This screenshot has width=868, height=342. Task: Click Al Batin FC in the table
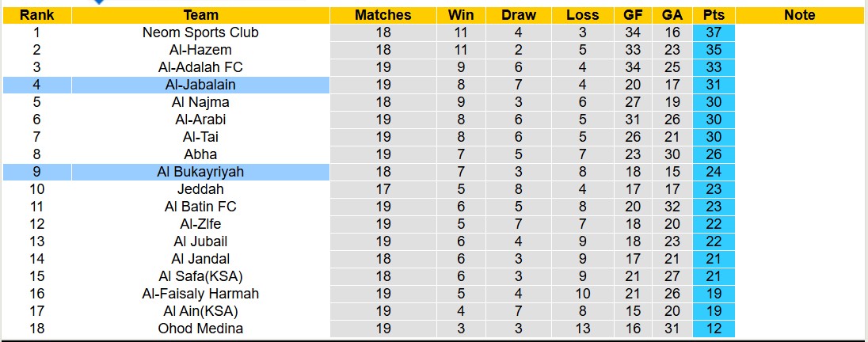(200, 207)
